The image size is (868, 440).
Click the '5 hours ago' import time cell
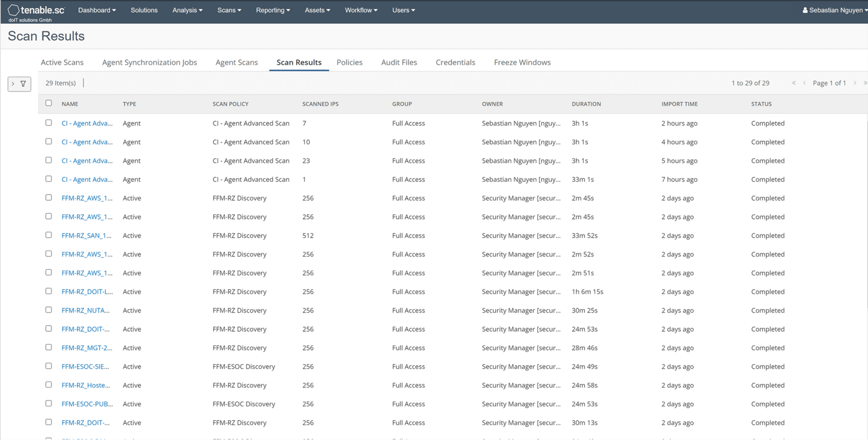tap(679, 161)
